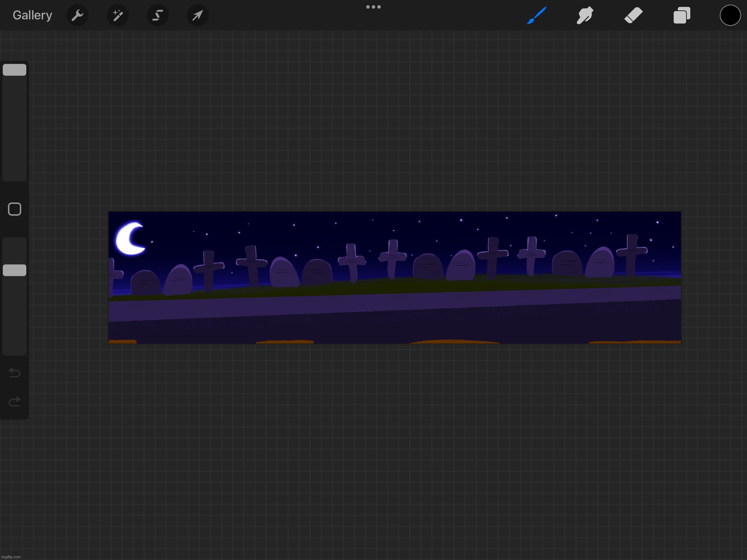
Task: Open the Layers panel
Action: 682,15
